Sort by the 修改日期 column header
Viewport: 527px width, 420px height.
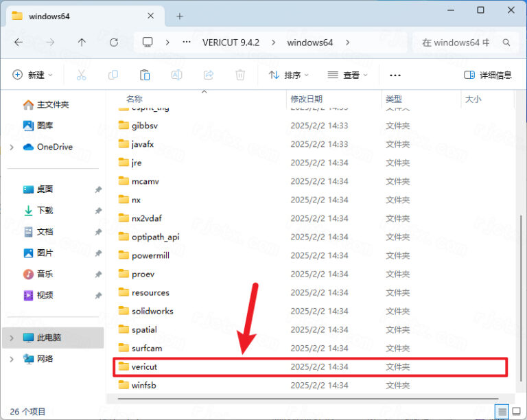pyautogui.click(x=305, y=99)
